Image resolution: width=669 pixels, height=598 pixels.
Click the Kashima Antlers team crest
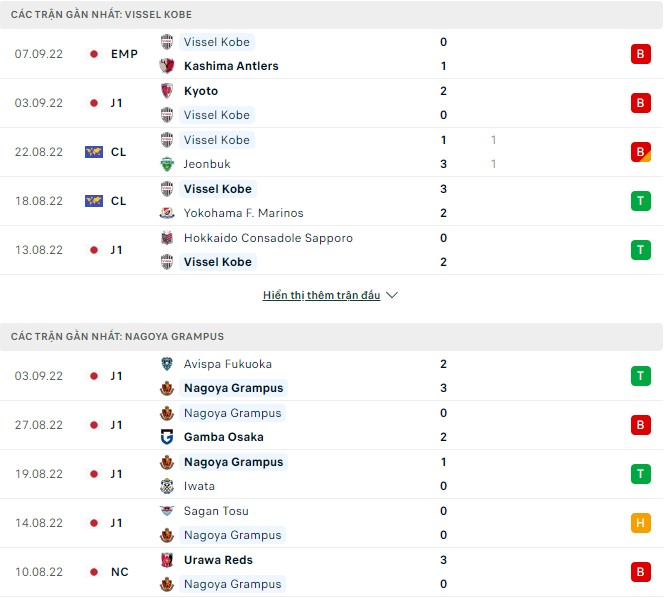tap(168, 66)
